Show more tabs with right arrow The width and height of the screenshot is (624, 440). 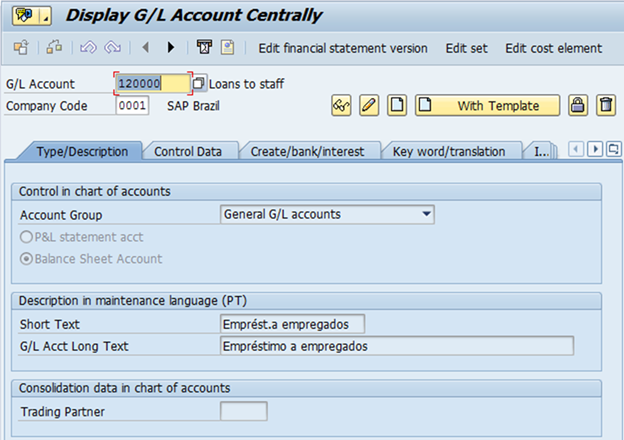595,150
